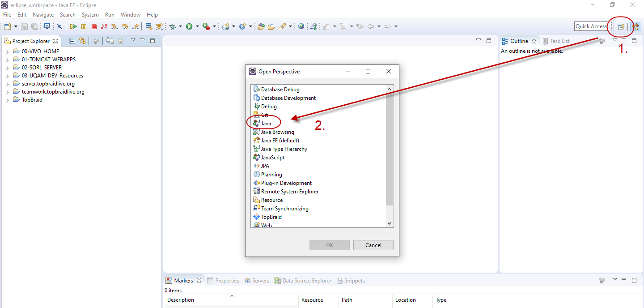Collapse all in Project Explorer
Image resolution: width=644 pixels, height=308 pixels.
(72, 41)
